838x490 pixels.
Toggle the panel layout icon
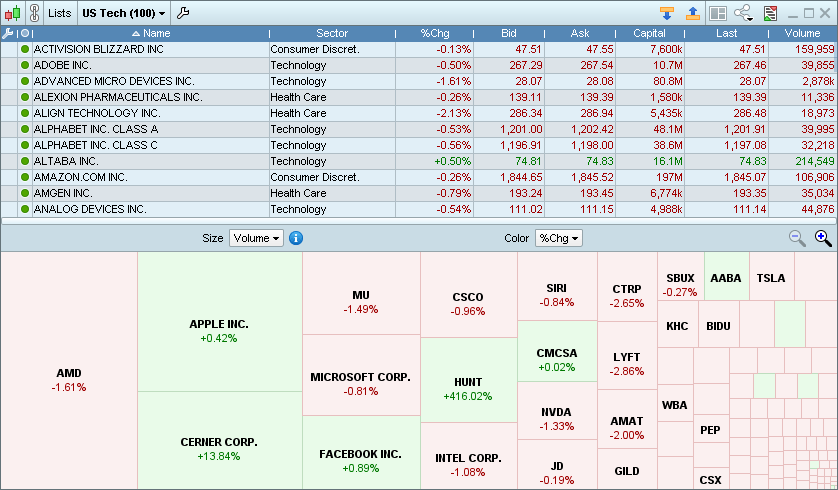[717, 14]
